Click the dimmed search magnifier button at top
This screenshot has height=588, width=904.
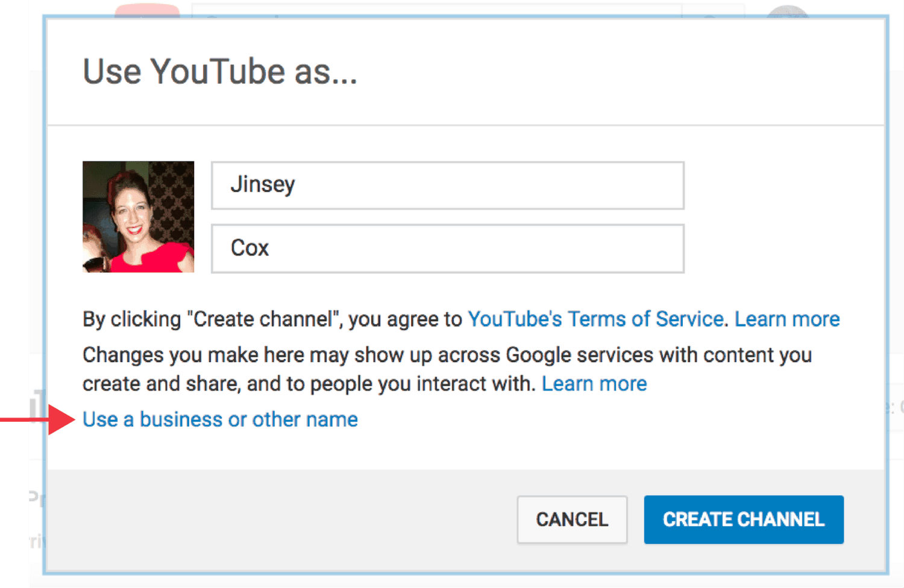pos(712,10)
